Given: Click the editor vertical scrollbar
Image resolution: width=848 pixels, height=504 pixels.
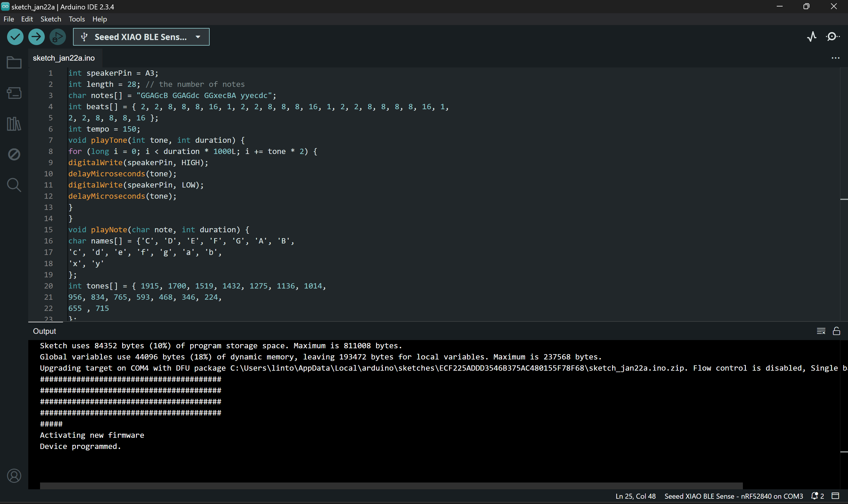Looking at the screenshot, I should pyautogui.click(x=844, y=194).
